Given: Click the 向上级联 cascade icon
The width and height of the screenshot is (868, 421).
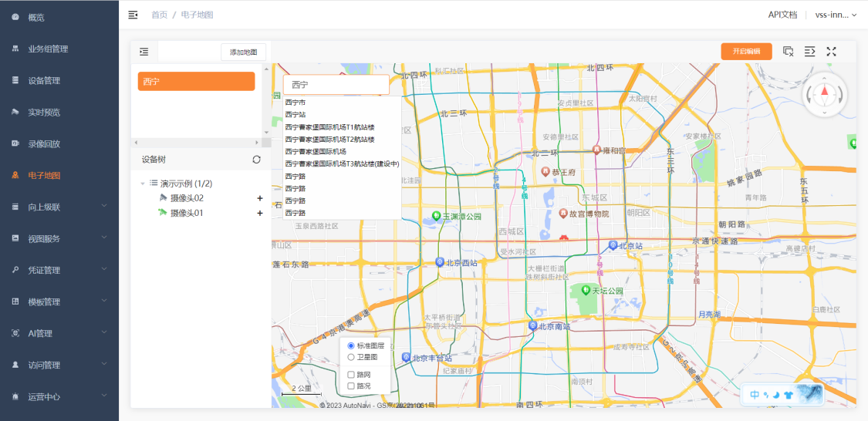Looking at the screenshot, I should click(15, 207).
